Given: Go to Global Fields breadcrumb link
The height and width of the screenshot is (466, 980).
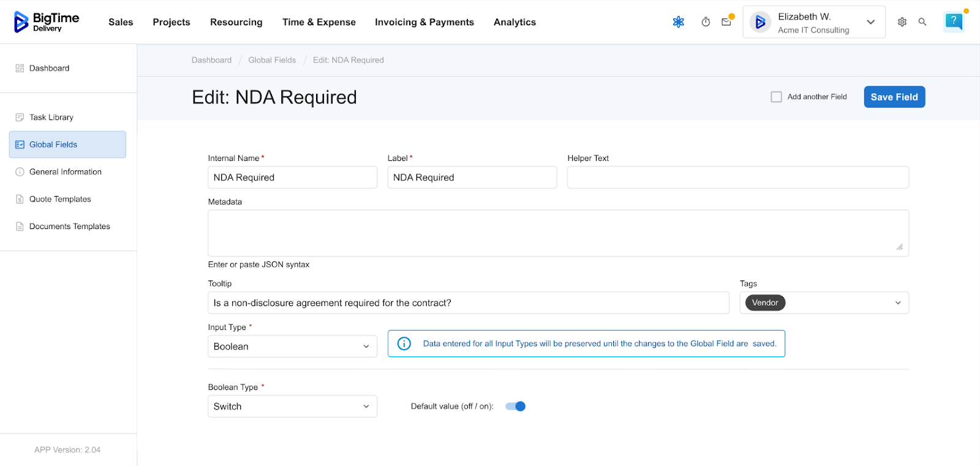Looking at the screenshot, I should coord(272,60).
